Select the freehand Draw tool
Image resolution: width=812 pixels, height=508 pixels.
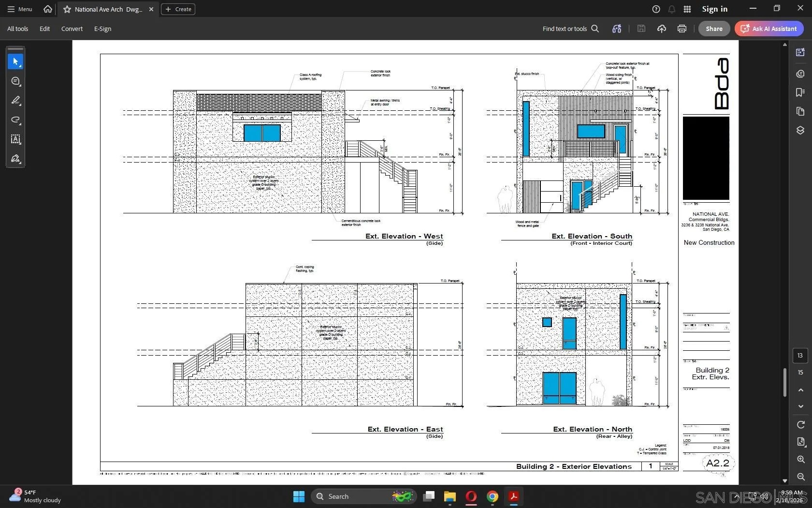15,120
